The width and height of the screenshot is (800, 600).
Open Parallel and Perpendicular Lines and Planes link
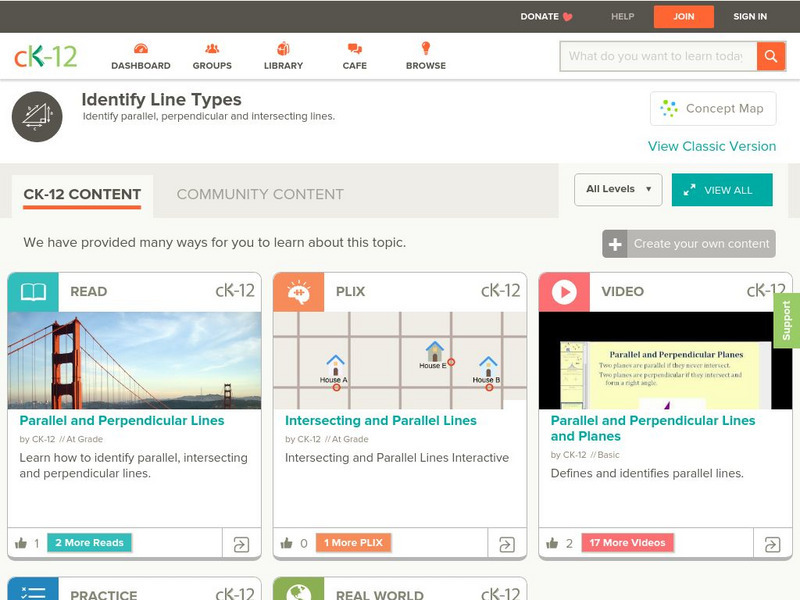[x=653, y=428]
